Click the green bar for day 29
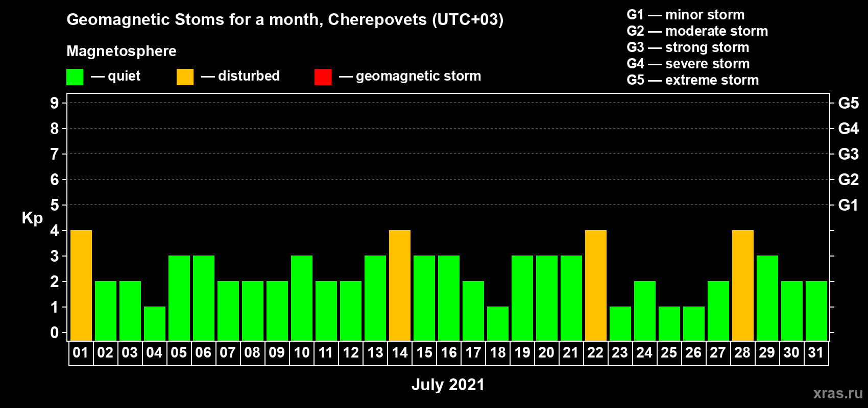The width and height of the screenshot is (868, 408). click(x=767, y=298)
